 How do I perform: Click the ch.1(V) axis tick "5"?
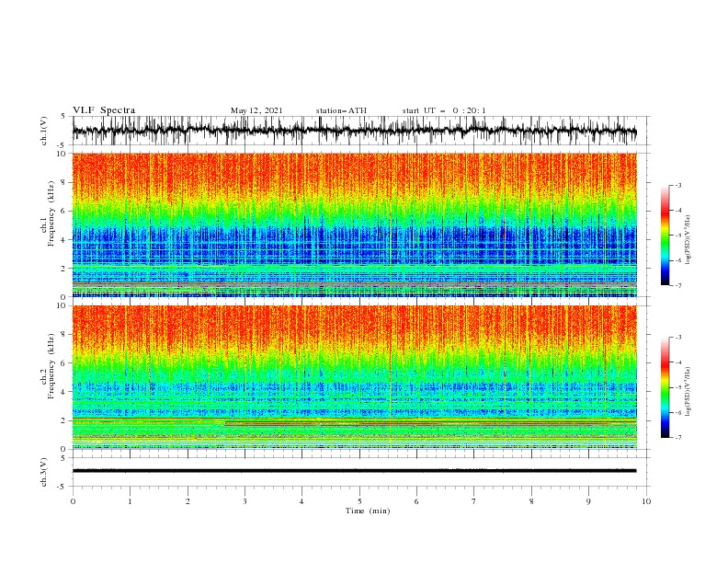63,117
